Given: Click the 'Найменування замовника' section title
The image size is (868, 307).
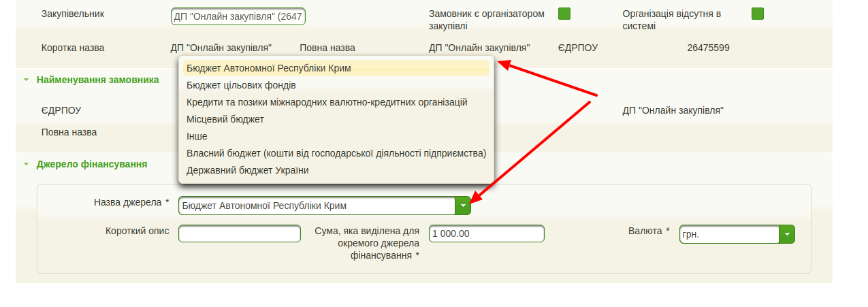Looking at the screenshot, I should coord(98,80).
